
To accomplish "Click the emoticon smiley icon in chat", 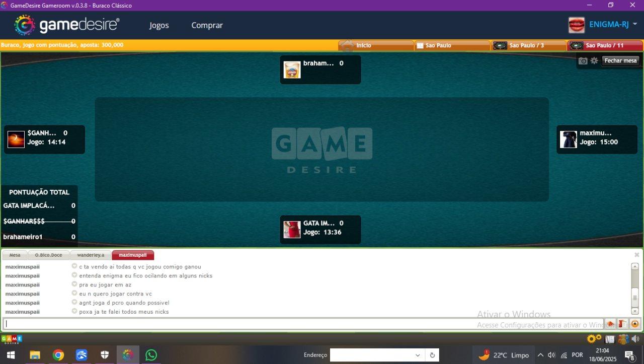I will point(635,324).
